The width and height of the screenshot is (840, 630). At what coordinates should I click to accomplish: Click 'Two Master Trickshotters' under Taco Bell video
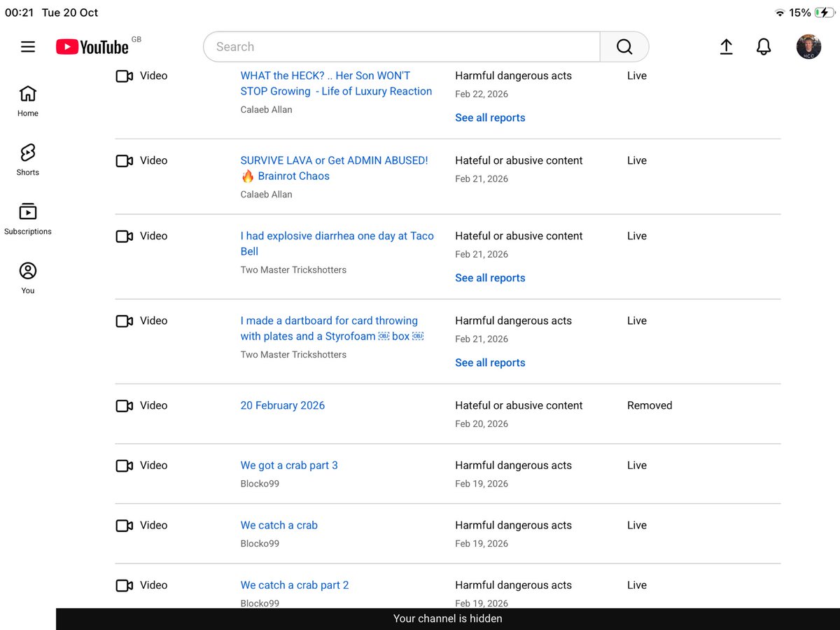pos(293,270)
